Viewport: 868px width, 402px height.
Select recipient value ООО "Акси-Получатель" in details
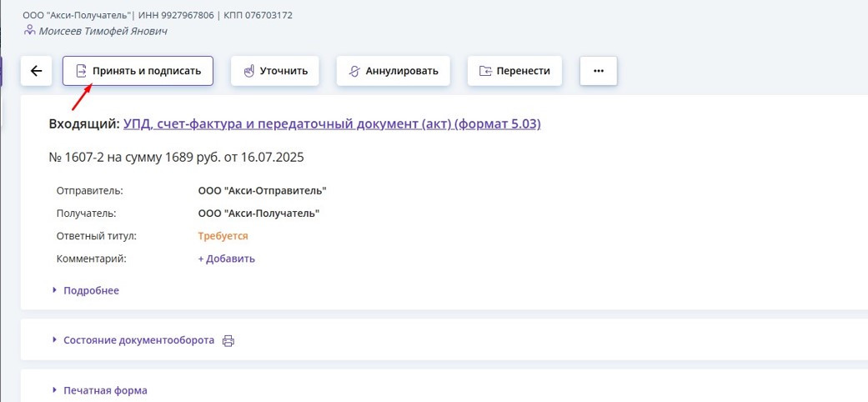tap(259, 214)
